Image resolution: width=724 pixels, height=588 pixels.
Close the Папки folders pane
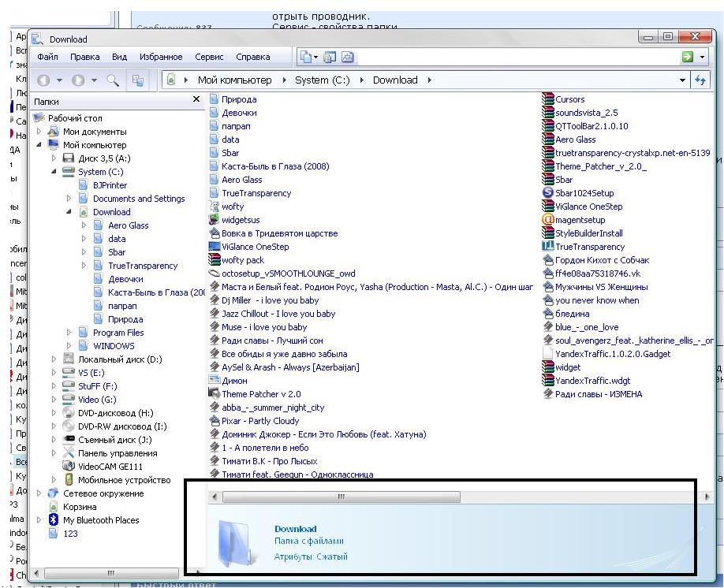[x=196, y=100]
